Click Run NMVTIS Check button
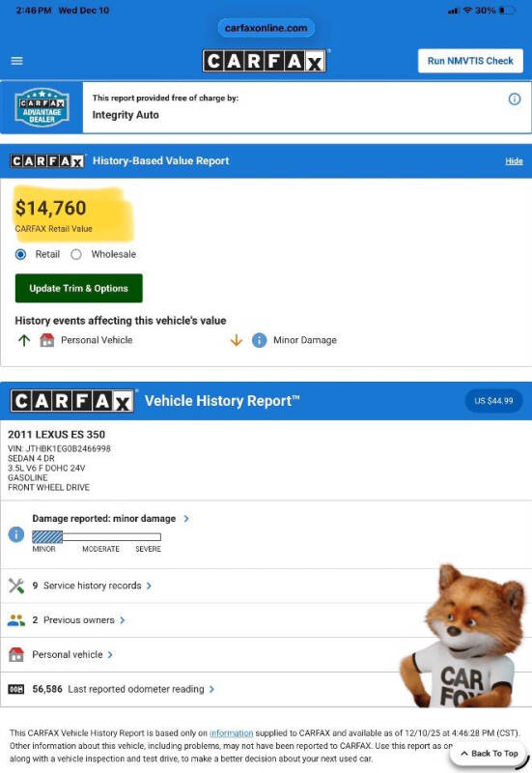Viewport: 532px width, 773px height. click(470, 61)
